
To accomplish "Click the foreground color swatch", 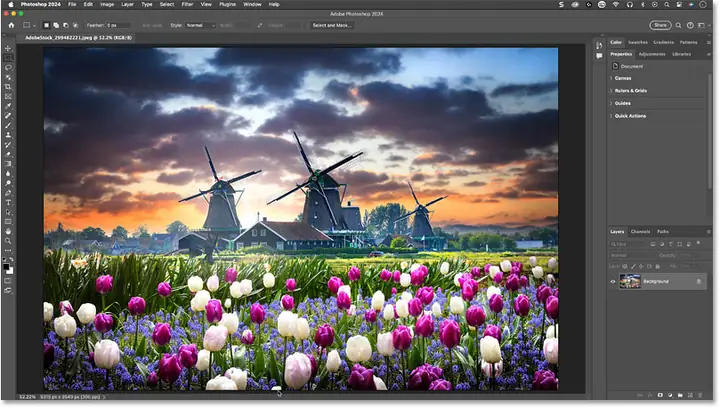I will 6,267.
